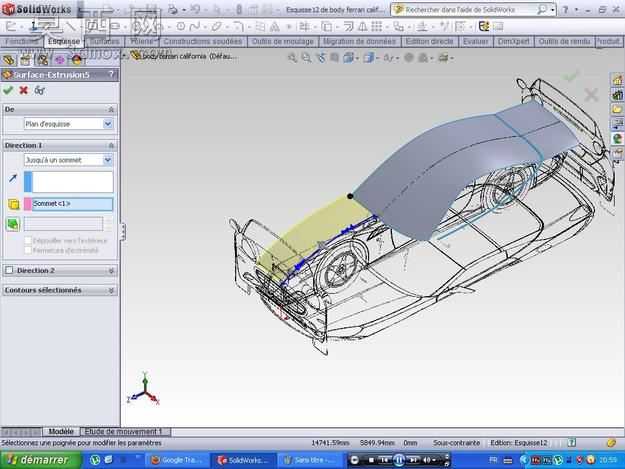Click the linear sketch pattern grid icon
The height and width of the screenshot is (469, 625).
(376, 27)
